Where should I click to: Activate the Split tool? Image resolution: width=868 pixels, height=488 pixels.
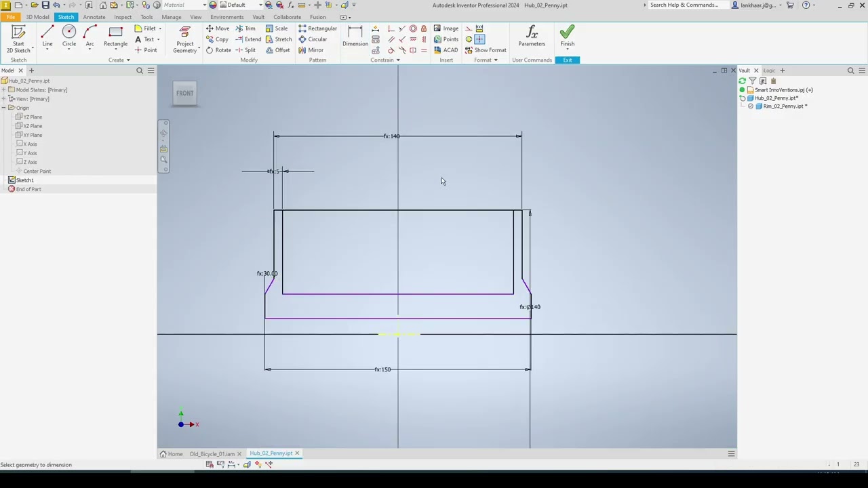245,50
